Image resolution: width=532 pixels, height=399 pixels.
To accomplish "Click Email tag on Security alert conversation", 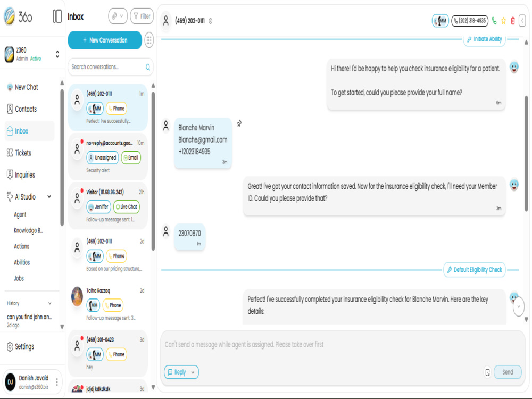I will (131, 157).
